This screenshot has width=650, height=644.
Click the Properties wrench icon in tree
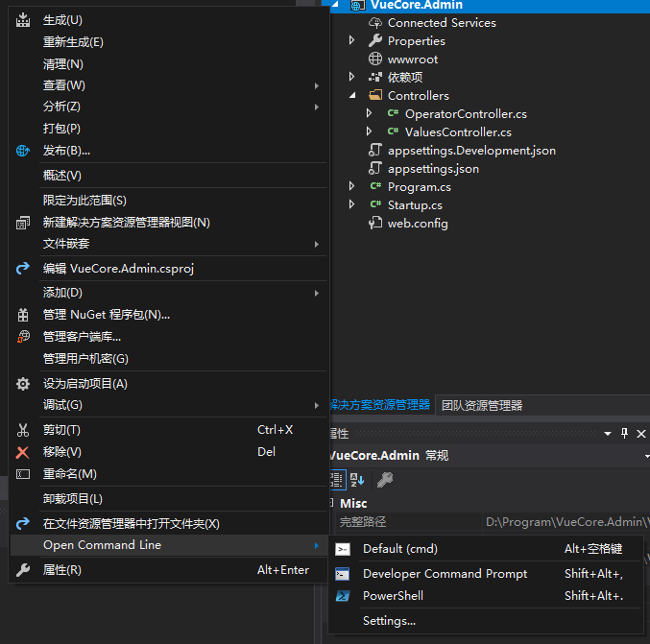pyautogui.click(x=375, y=40)
